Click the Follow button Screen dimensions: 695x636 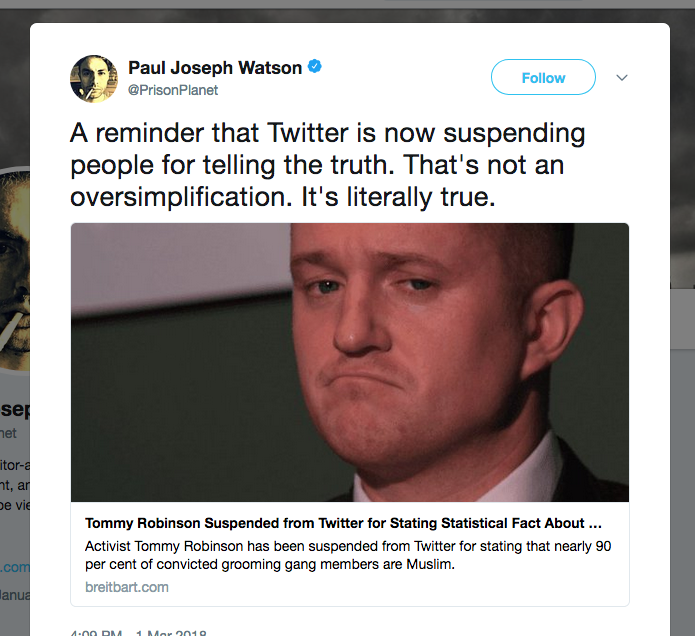(543, 77)
